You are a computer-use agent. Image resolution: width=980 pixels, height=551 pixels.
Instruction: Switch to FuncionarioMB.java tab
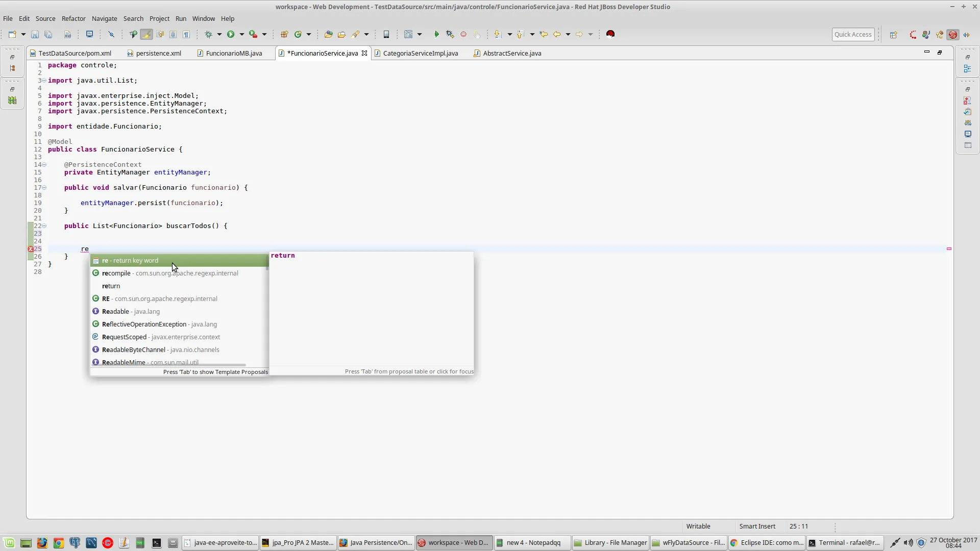tap(233, 53)
